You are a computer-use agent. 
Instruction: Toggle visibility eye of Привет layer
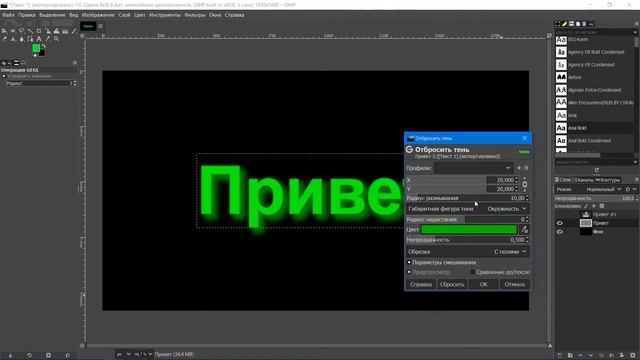click(560, 223)
